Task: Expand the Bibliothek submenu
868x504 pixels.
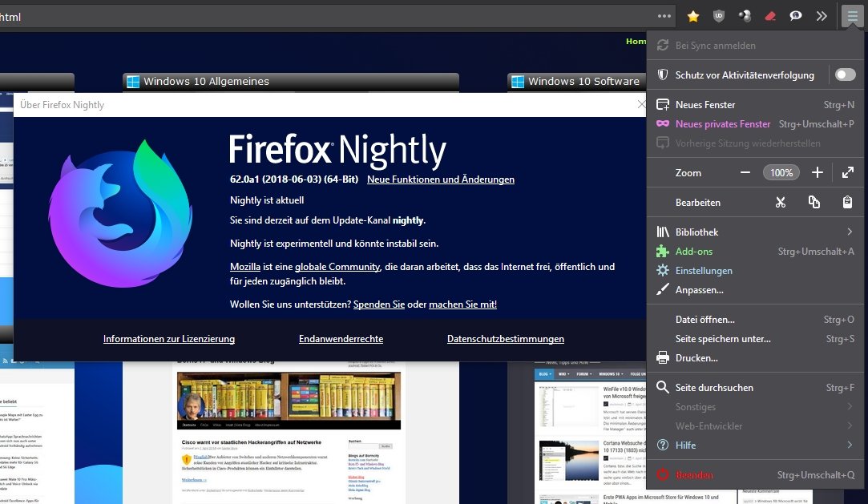Action: tap(754, 232)
